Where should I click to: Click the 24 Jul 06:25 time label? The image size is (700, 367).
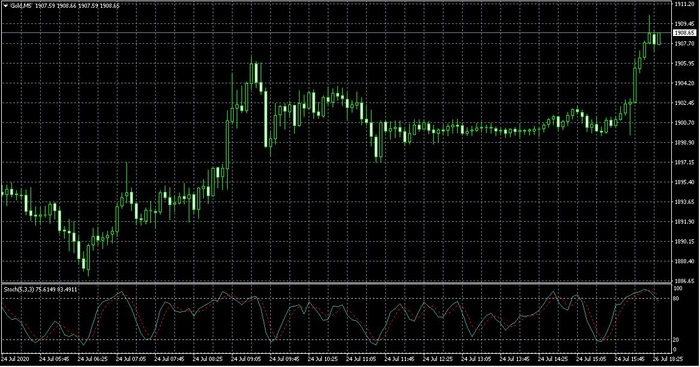[92, 359]
